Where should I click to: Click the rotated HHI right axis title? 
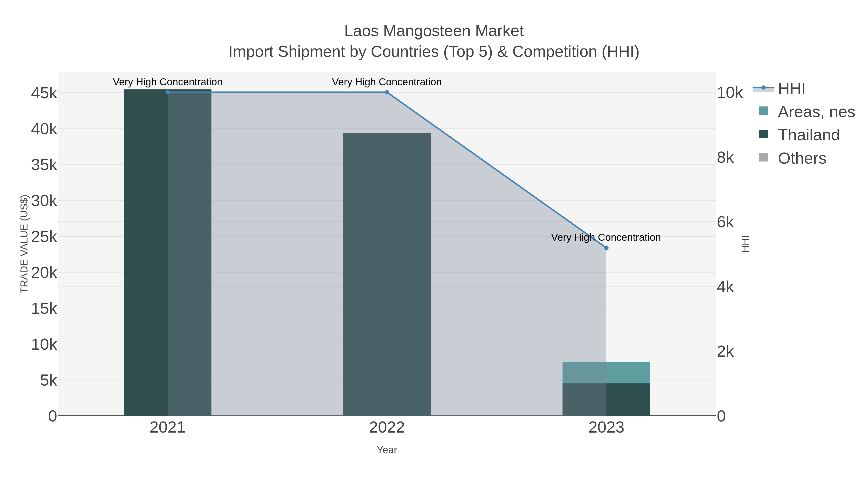point(745,244)
